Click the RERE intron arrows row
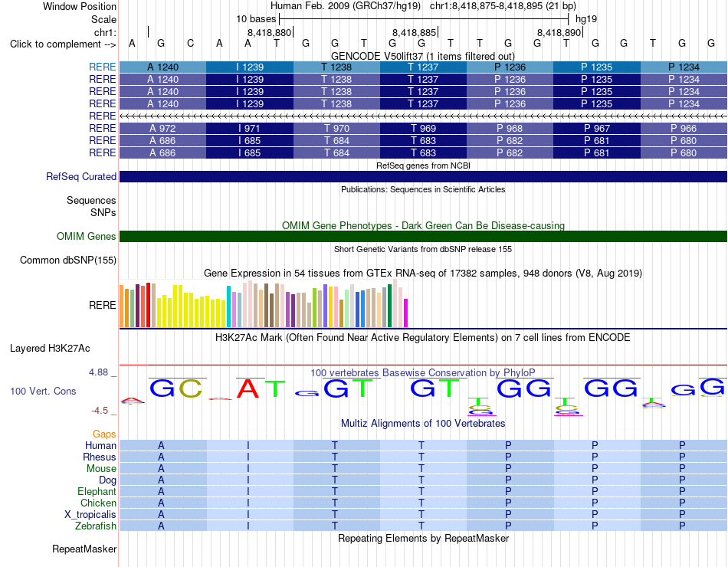The image size is (728, 567). tap(423, 116)
